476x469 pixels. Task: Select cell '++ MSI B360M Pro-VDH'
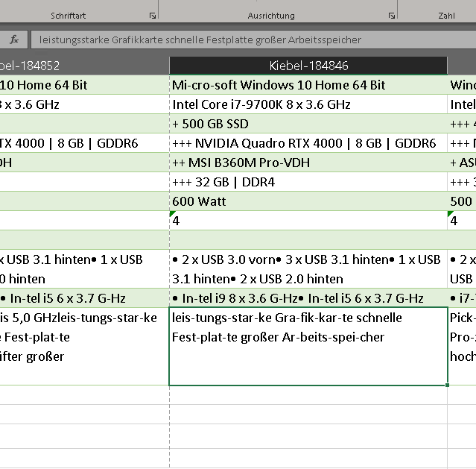point(308,163)
